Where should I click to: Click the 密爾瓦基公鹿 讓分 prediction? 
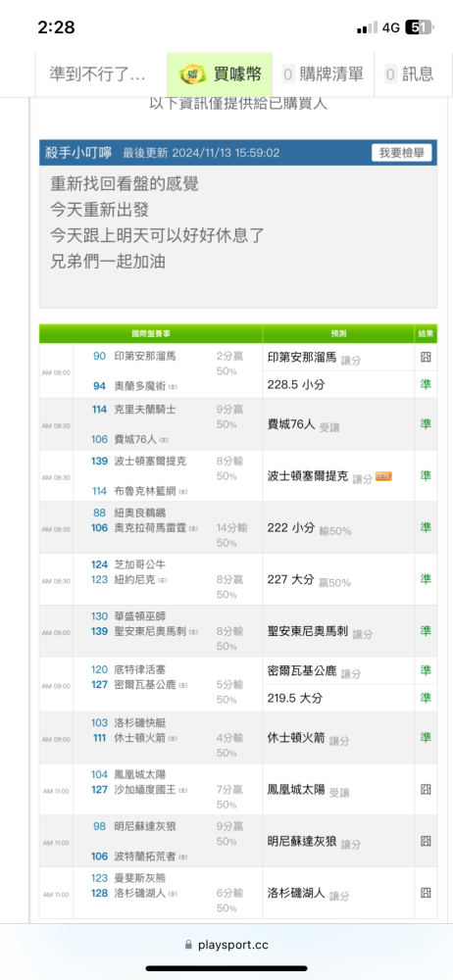click(x=314, y=672)
